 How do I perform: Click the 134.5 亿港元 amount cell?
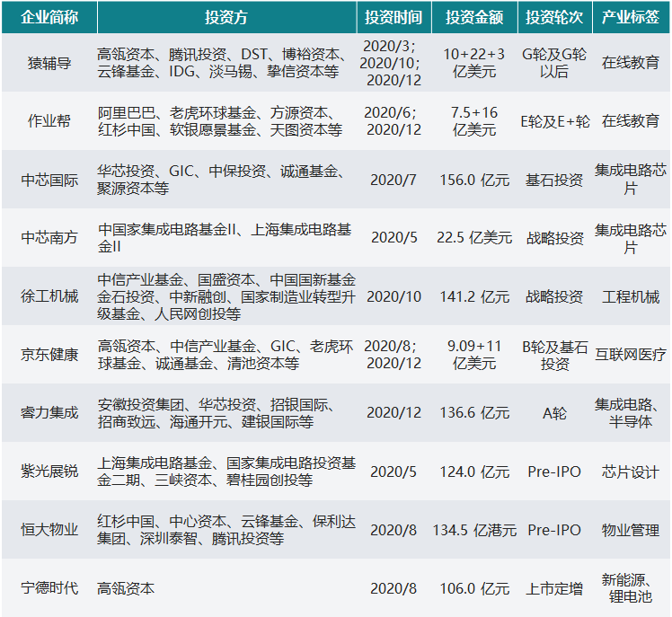[x=474, y=530]
